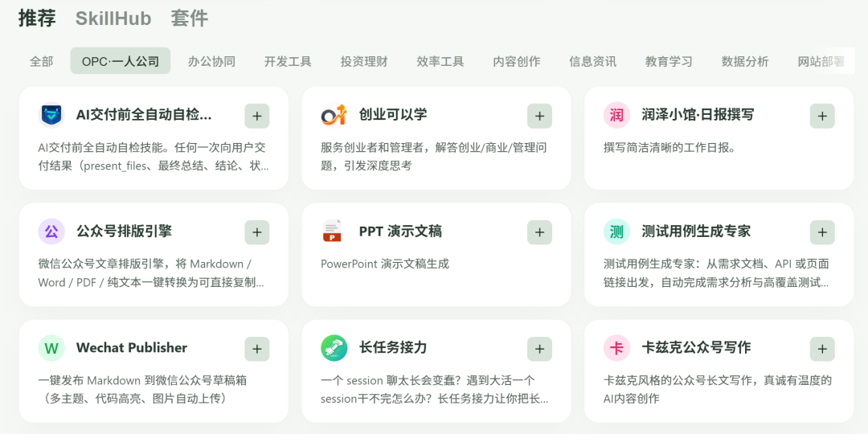Add 卡兹克公众号写作 via plus button
Viewport: 868px width, 434px height.
(x=822, y=349)
